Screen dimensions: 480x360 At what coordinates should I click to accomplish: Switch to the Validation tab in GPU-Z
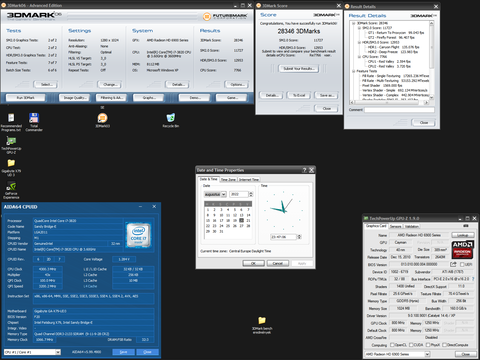(x=411, y=227)
